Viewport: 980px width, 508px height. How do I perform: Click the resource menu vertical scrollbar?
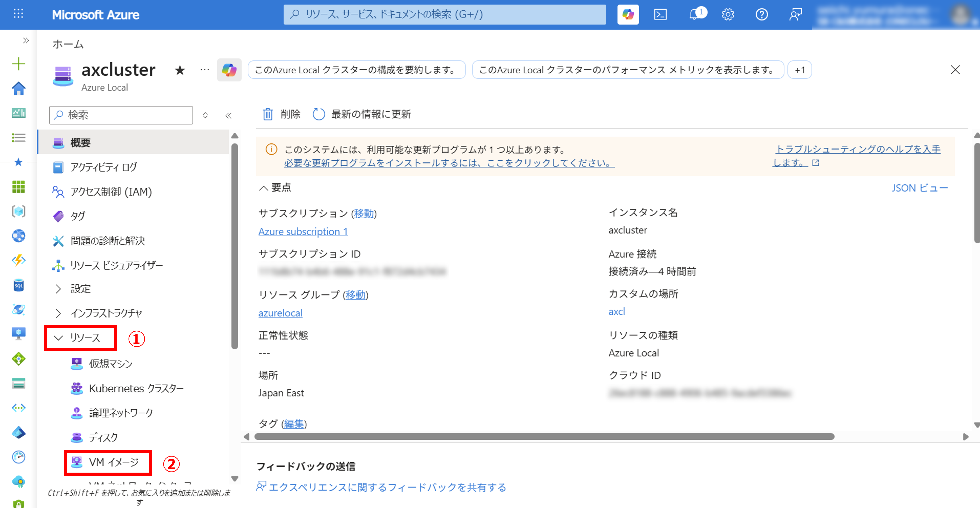click(x=235, y=246)
